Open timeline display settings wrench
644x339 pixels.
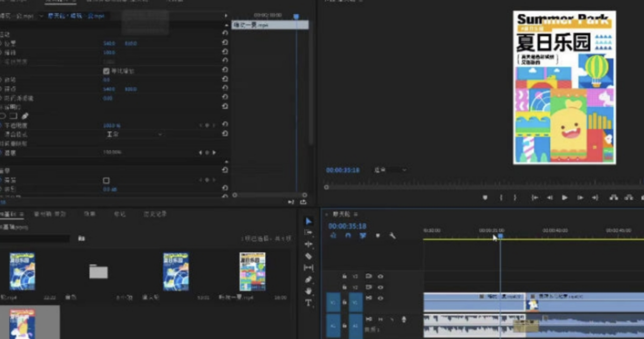[x=392, y=236]
